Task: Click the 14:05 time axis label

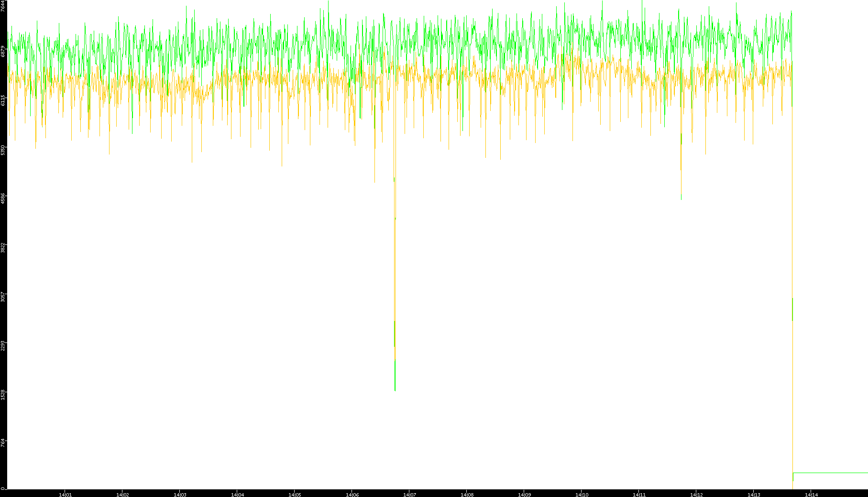Action: [x=295, y=495]
